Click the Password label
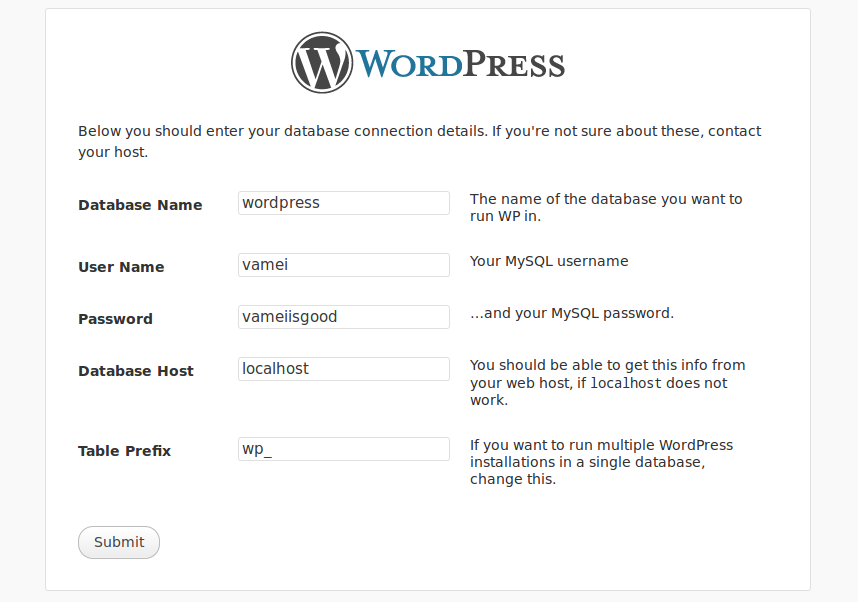Image resolution: width=858 pixels, height=602 pixels. click(x=115, y=319)
